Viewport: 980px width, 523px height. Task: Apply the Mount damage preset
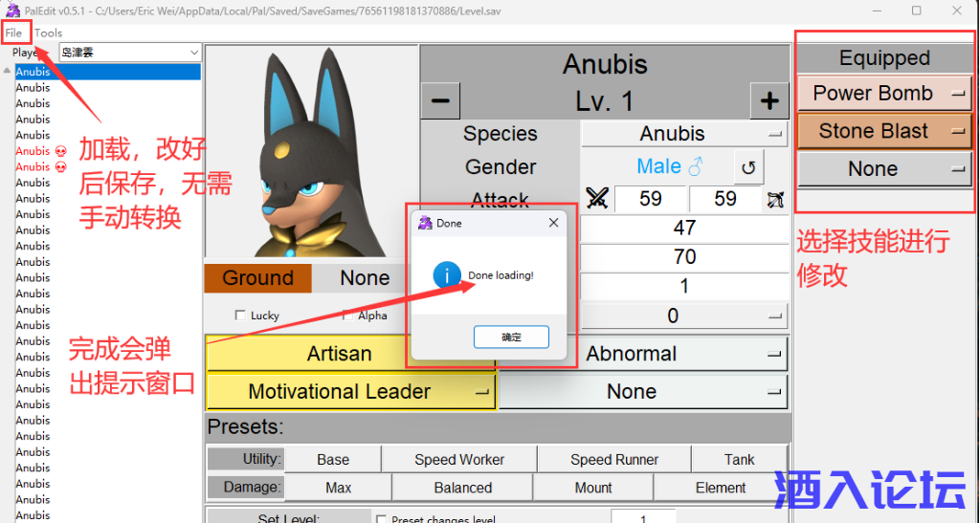pyautogui.click(x=593, y=488)
